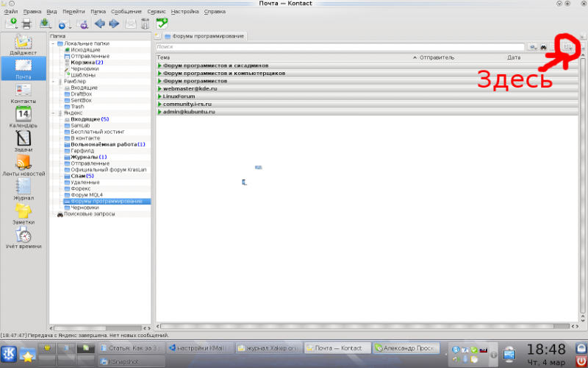Open the Задачи sidebar section
Screen dimensions: 588x368
[x=24, y=141]
